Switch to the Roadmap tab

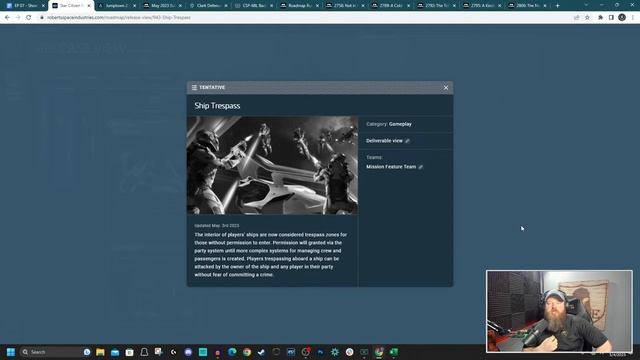click(299, 6)
